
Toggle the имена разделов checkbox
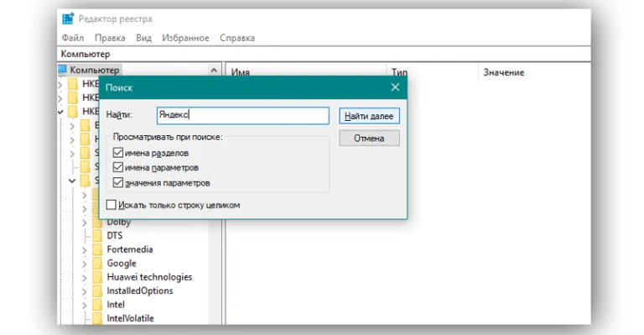coord(118,153)
